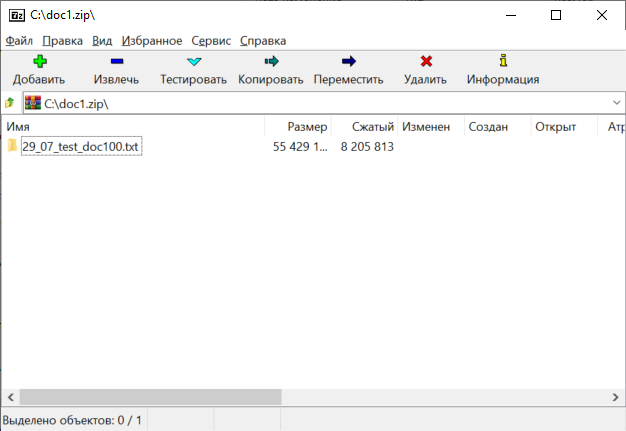
Task: Sort by the Размер column header
Action: pyautogui.click(x=298, y=127)
